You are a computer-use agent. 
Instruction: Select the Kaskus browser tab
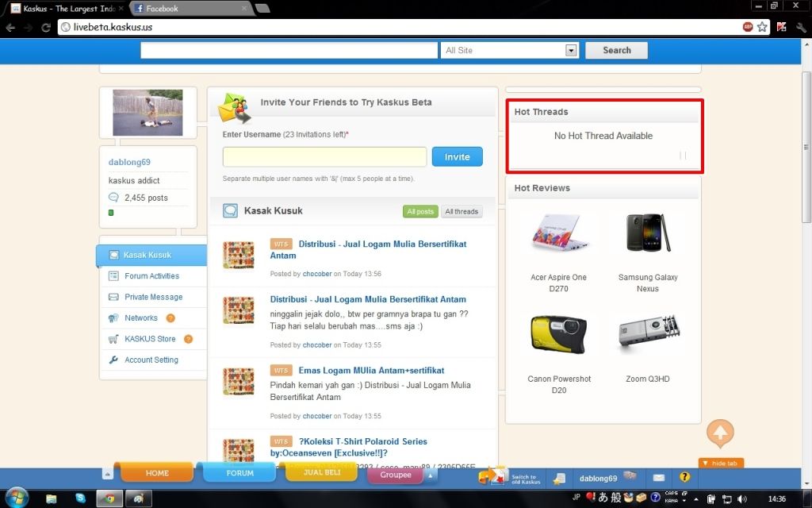(x=67, y=8)
